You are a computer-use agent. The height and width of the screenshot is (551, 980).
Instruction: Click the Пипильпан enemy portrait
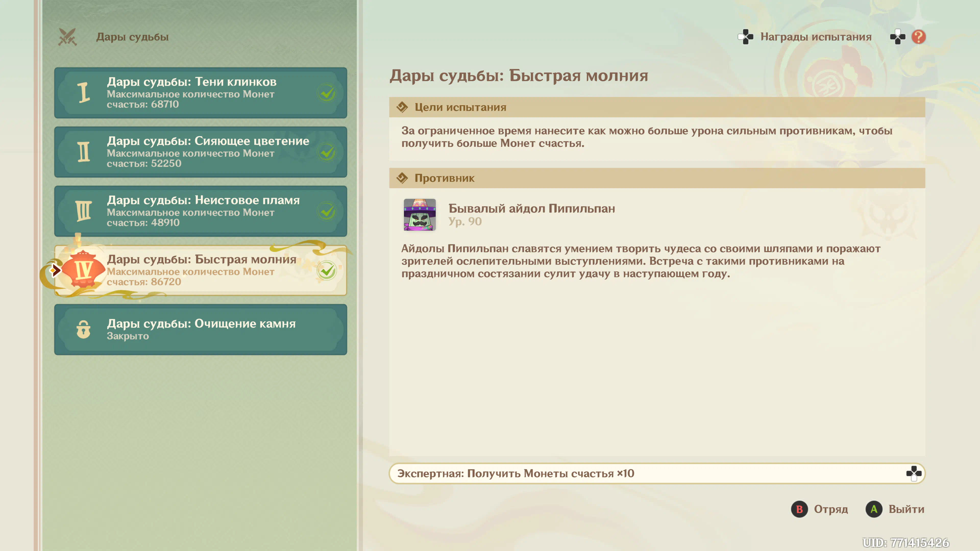coord(420,215)
